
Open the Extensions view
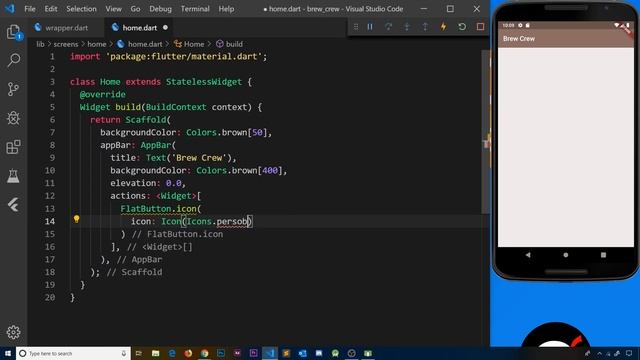13,147
